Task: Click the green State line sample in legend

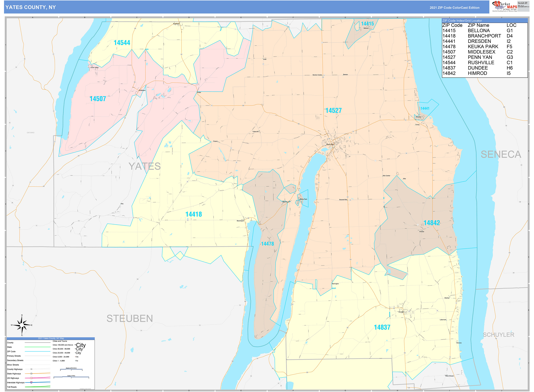Action: click(x=38, y=347)
